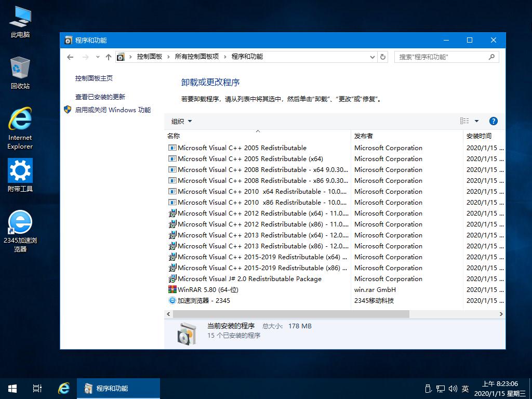Click the 英 input language indicator

(465, 389)
